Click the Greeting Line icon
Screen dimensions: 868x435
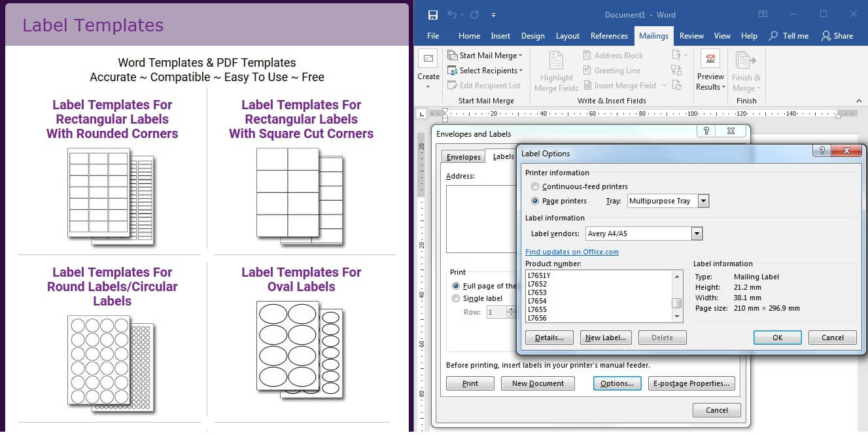point(587,71)
